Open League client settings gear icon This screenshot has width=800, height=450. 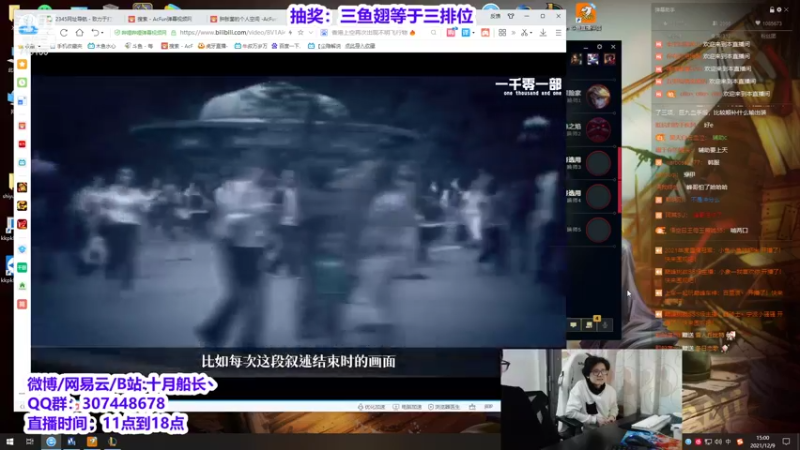(599, 46)
